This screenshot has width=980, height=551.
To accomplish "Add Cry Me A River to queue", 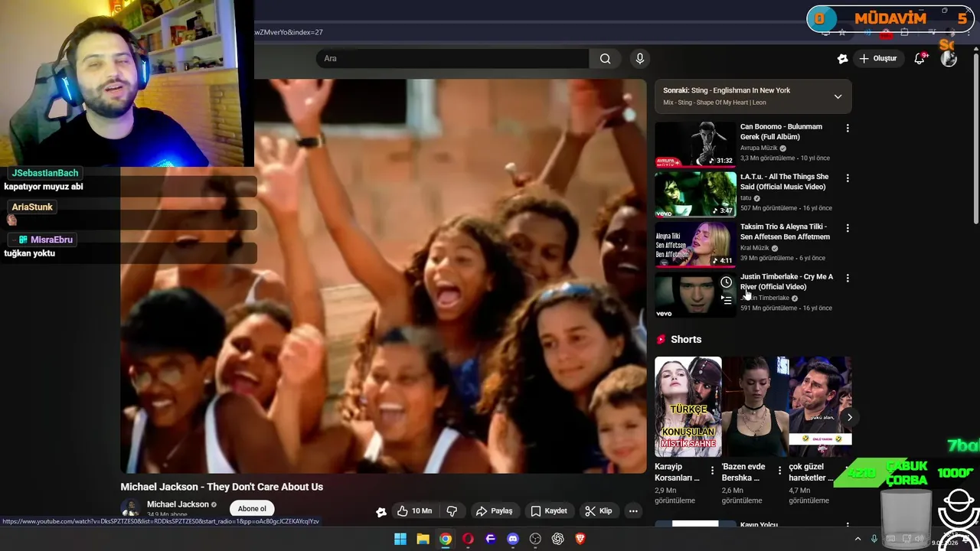I will 726,301.
